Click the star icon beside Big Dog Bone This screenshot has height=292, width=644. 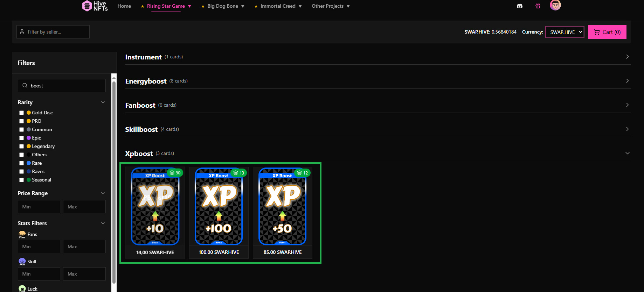203,6
